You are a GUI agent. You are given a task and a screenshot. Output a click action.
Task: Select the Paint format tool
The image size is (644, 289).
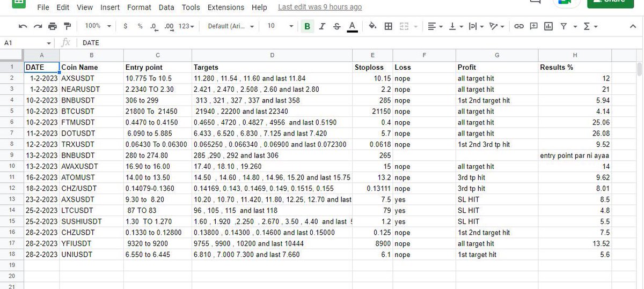point(67,26)
